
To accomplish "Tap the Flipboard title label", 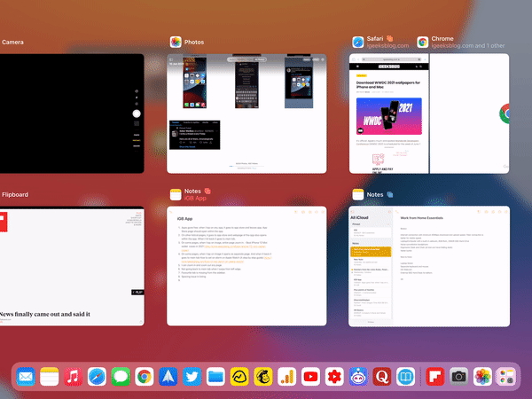I will coord(15,195).
